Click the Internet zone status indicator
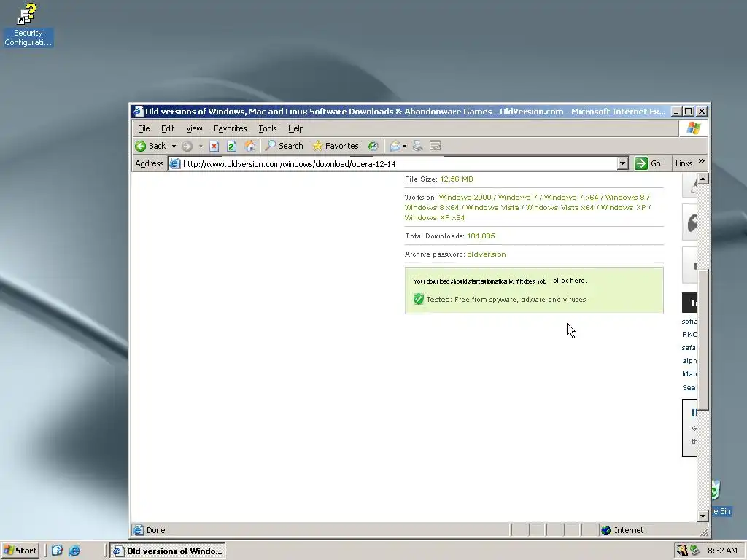This screenshot has height=560, width=747. 622,530
